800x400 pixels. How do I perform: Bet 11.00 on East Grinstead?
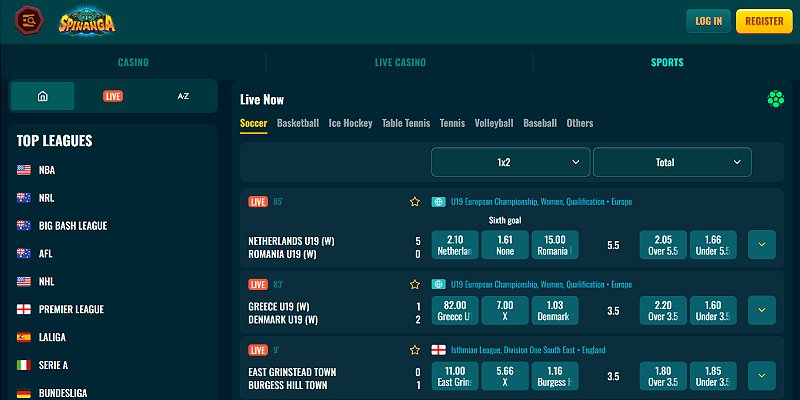point(455,376)
